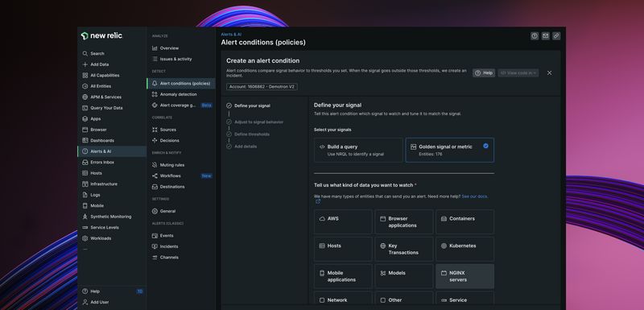Click the Workflows icon
The image size is (644, 310).
pos(155,176)
